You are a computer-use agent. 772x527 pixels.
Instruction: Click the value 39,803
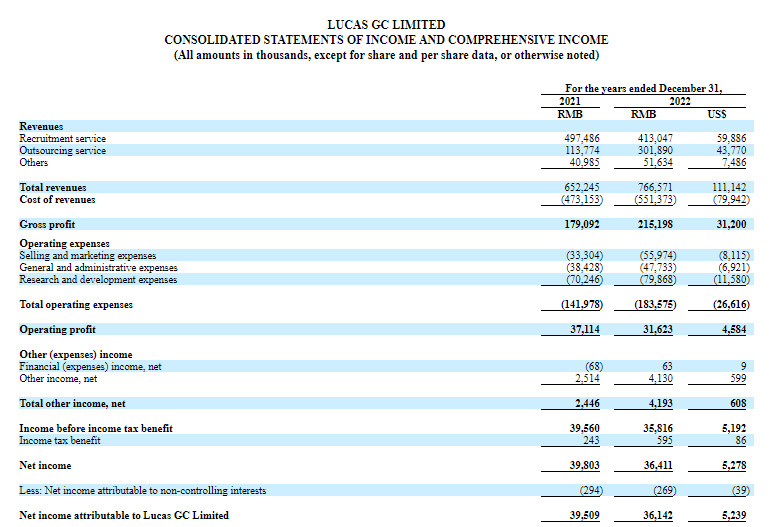point(584,466)
